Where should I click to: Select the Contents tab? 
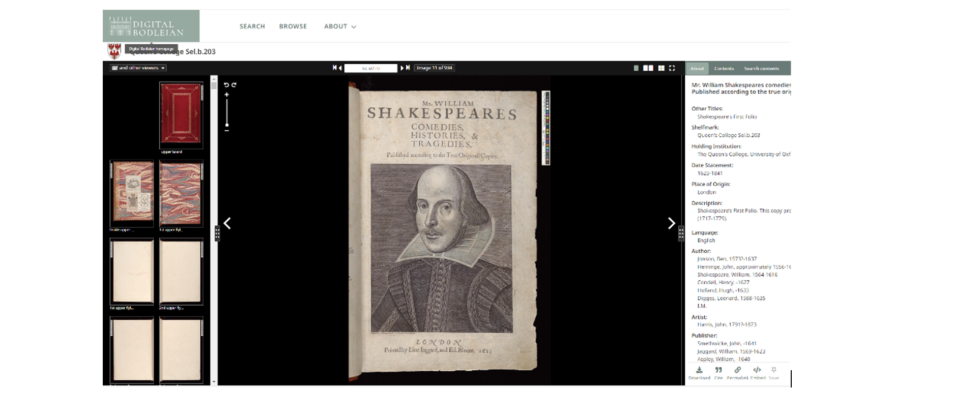[724, 68]
